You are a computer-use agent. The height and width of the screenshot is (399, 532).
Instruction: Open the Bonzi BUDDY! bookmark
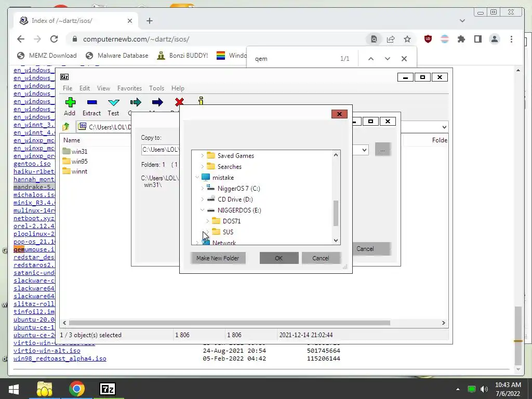(182, 55)
